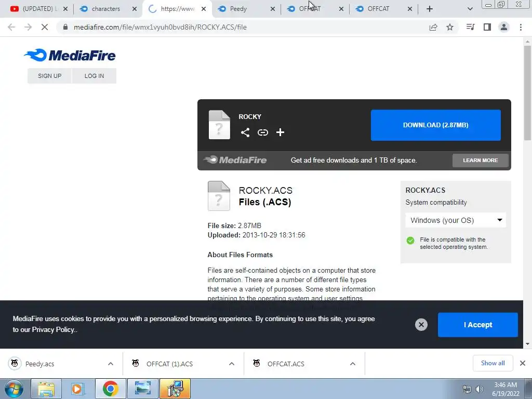The height and width of the screenshot is (399, 532).
Task: Open the tab search dropdown chevron
Action: point(470,9)
